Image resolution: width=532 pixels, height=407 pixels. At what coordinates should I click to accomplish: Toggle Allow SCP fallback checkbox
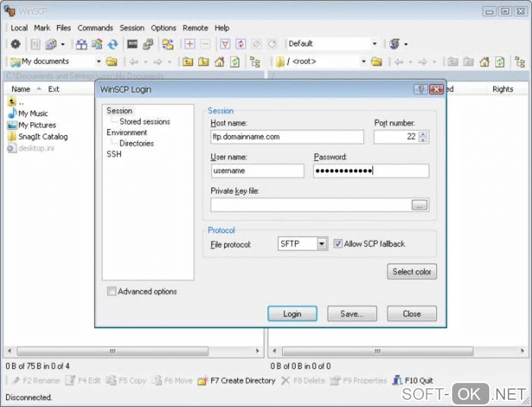click(x=337, y=244)
